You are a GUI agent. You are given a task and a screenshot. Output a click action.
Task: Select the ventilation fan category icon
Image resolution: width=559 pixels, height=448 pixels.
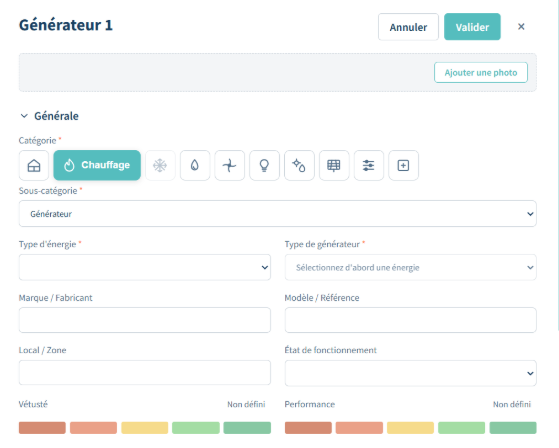[230, 165]
